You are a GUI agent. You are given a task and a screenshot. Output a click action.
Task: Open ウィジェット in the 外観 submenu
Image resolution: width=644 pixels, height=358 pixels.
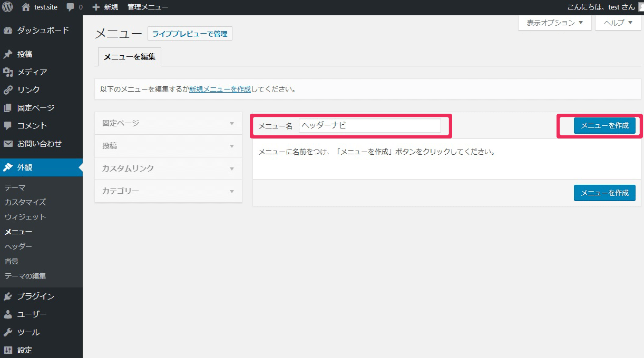point(25,217)
